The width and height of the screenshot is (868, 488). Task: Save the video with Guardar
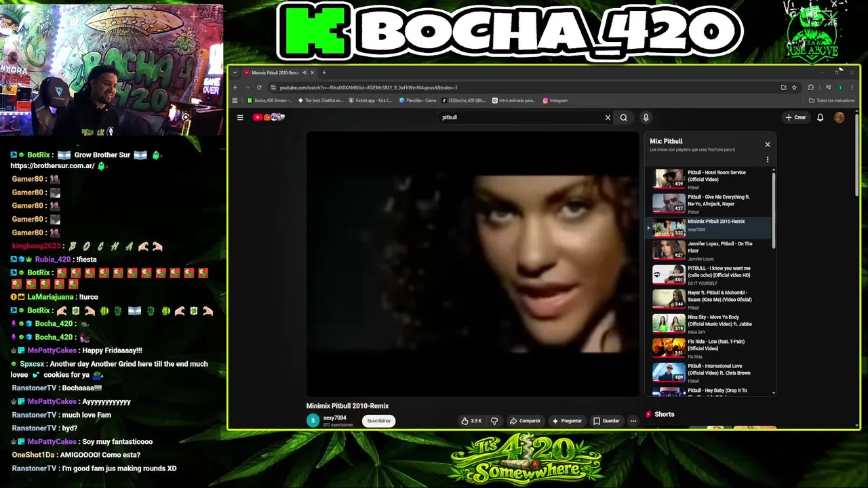pyautogui.click(x=606, y=421)
